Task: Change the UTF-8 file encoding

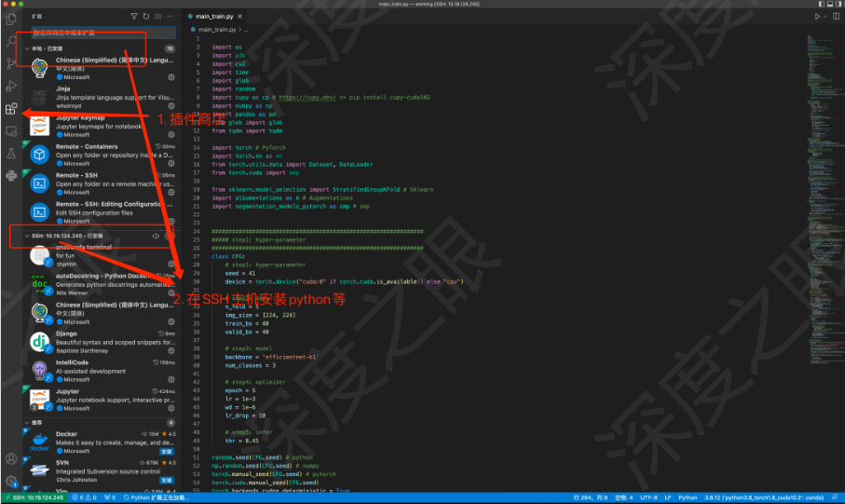Action: tap(648, 497)
